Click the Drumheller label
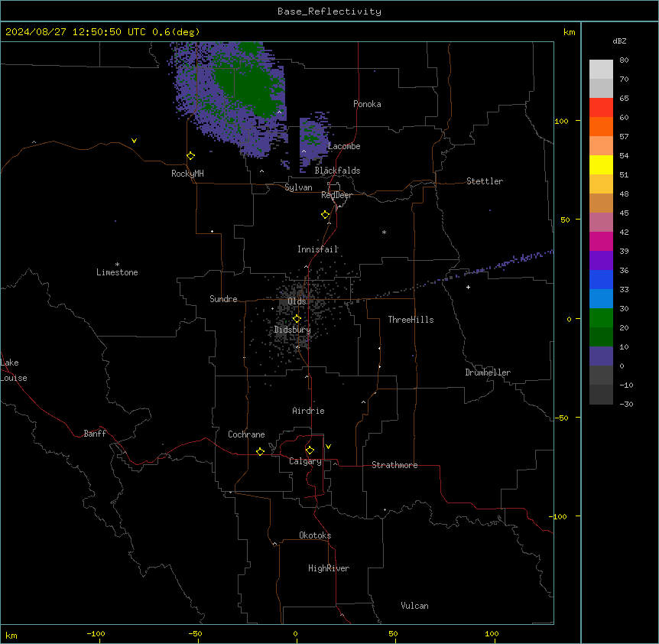The height and width of the screenshot is (644, 659). tap(488, 372)
